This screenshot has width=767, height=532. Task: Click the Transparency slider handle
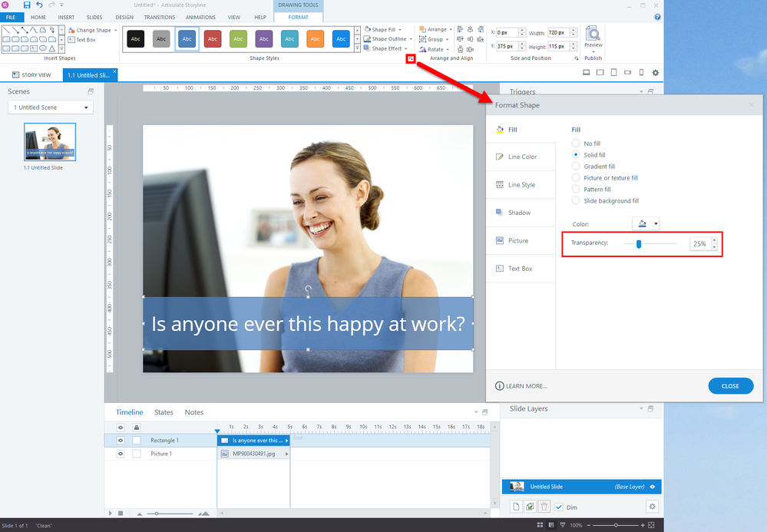coord(638,243)
